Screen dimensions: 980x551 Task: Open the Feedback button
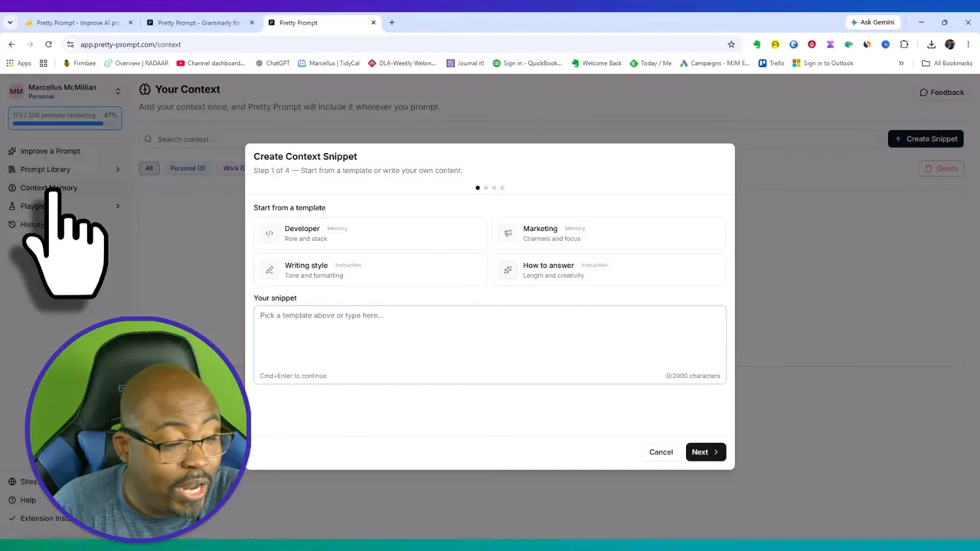pos(942,92)
